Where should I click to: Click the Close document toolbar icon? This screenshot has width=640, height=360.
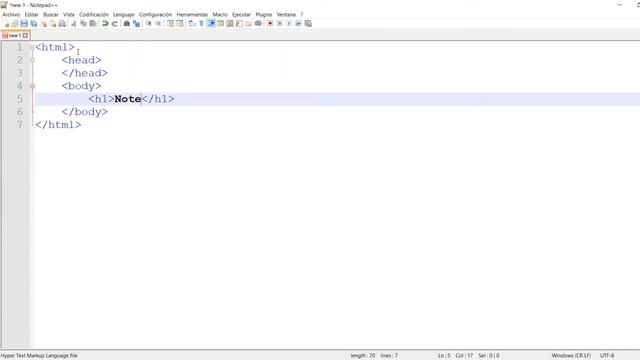44,24
